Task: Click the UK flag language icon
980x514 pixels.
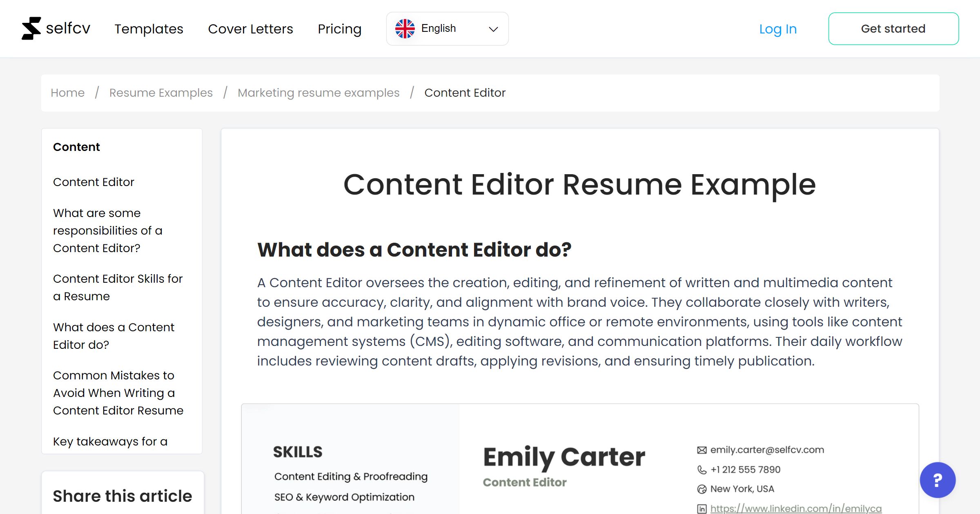Action: (405, 28)
